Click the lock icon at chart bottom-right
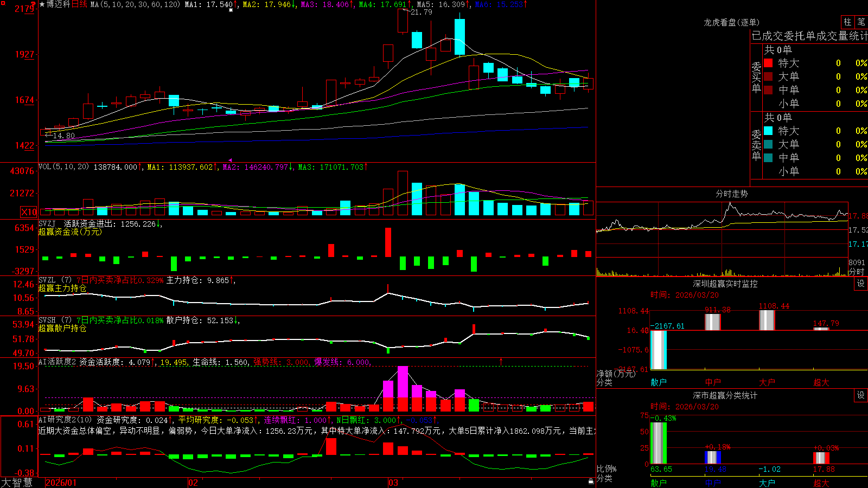The height and width of the screenshot is (488, 868). [x=591, y=481]
